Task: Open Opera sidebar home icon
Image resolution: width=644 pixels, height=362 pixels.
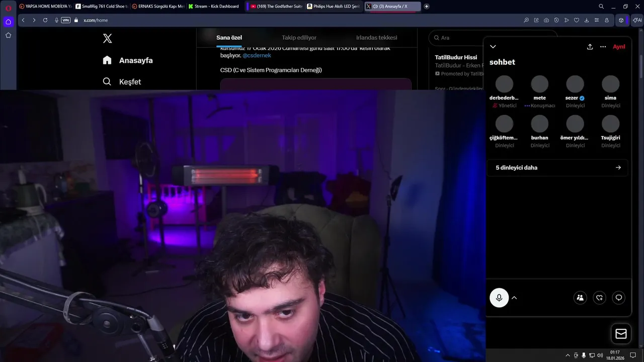Action: pyautogui.click(x=8, y=22)
